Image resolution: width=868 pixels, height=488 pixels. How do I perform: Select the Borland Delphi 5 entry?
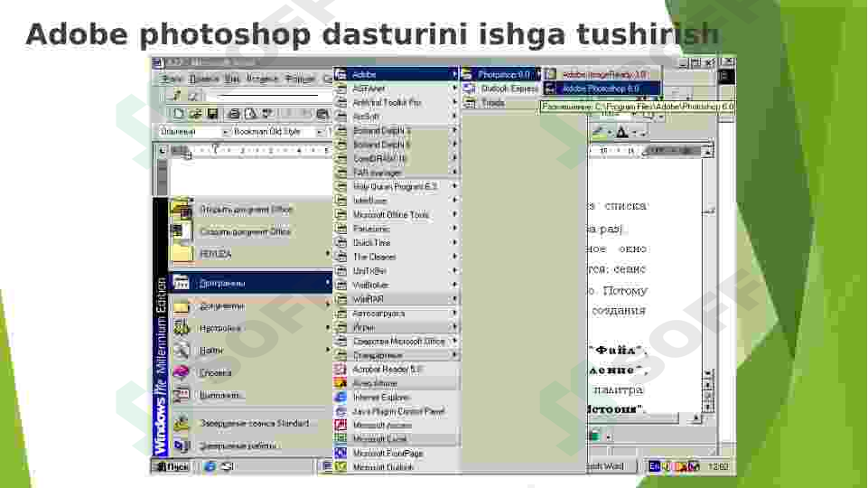click(397, 130)
